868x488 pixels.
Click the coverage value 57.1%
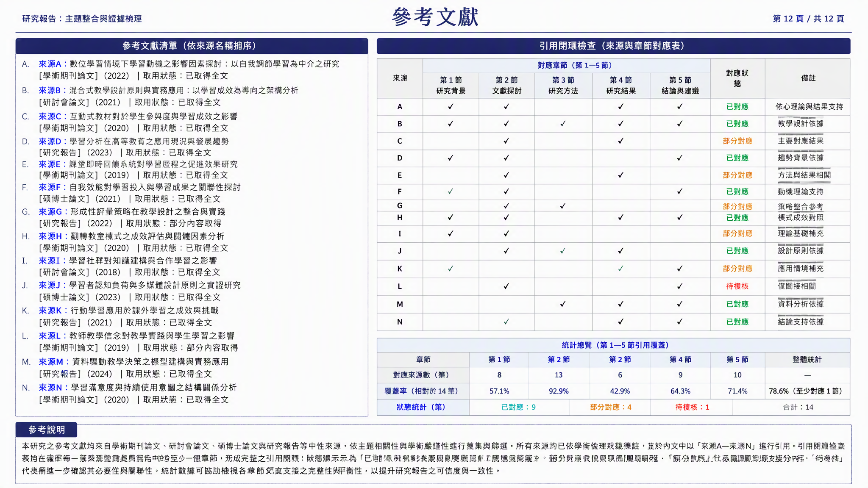pyautogui.click(x=499, y=391)
